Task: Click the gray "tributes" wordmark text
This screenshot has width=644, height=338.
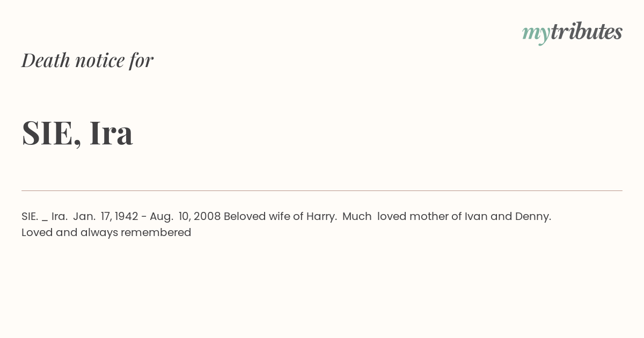Action: coord(587,32)
